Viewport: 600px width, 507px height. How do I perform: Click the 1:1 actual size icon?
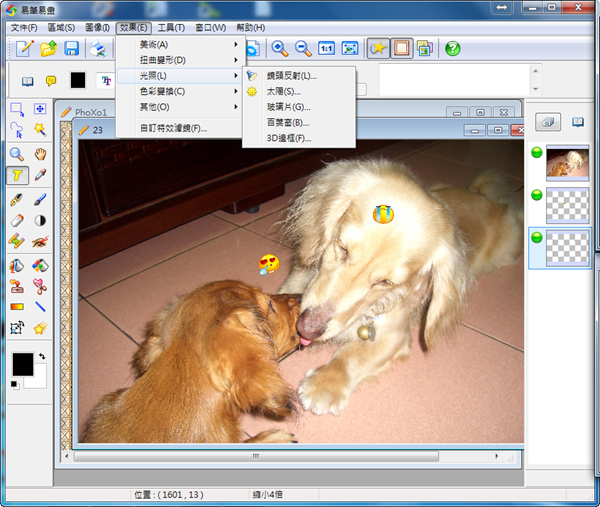click(326, 49)
